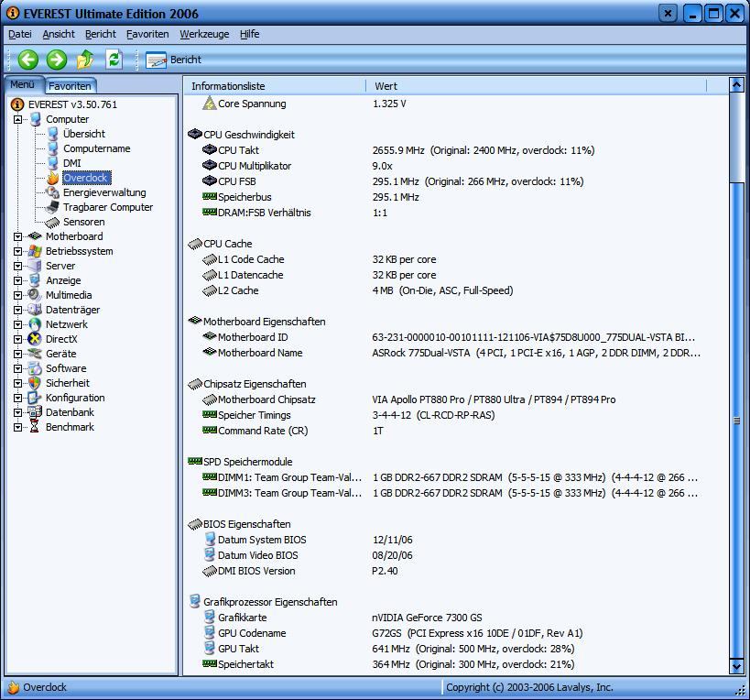This screenshot has width=750, height=700.
Task: Open the Bericht menu in menu bar
Action: [101, 34]
